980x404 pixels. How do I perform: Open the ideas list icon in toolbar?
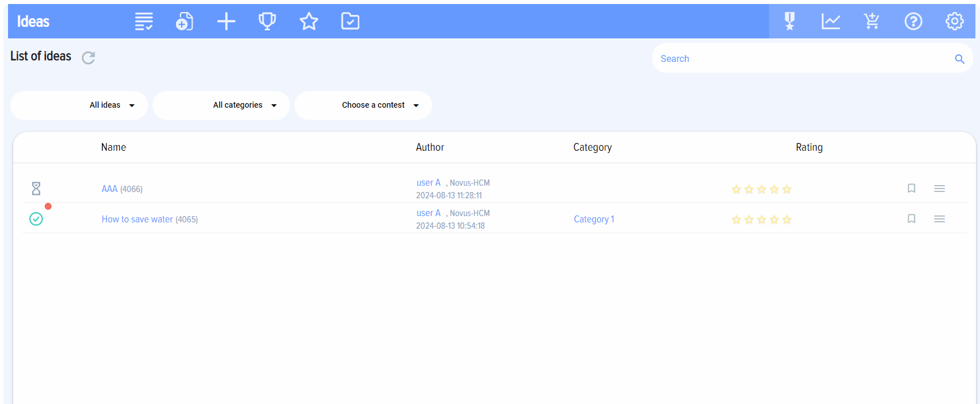point(143,22)
